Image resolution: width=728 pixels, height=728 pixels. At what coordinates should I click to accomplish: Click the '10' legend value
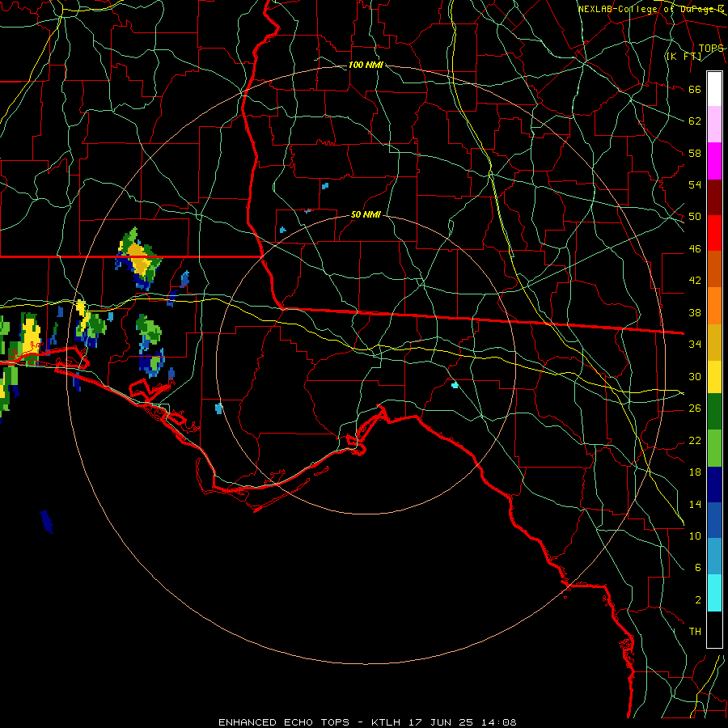[x=695, y=535]
